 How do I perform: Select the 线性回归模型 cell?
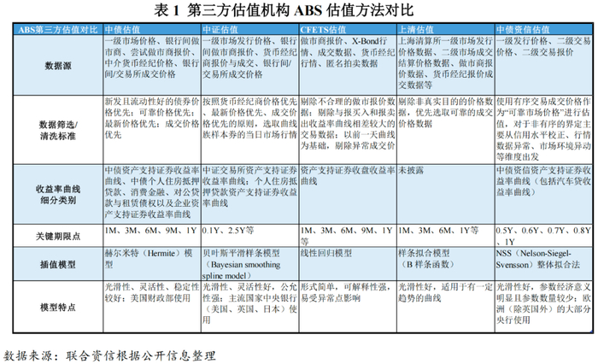pos(348,264)
